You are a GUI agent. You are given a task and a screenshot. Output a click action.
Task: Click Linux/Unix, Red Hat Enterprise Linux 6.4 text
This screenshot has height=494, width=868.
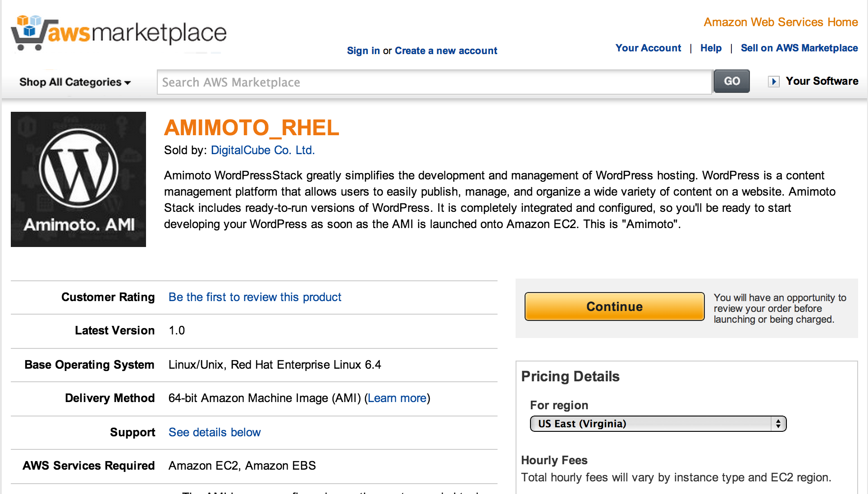point(275,365)
